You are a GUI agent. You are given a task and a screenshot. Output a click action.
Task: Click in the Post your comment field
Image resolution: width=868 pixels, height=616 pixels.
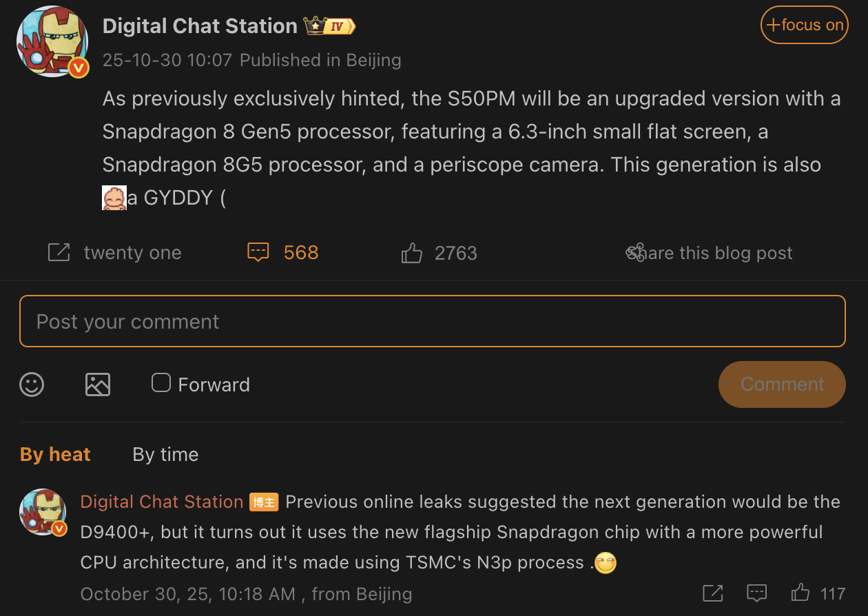pos(432,322)
